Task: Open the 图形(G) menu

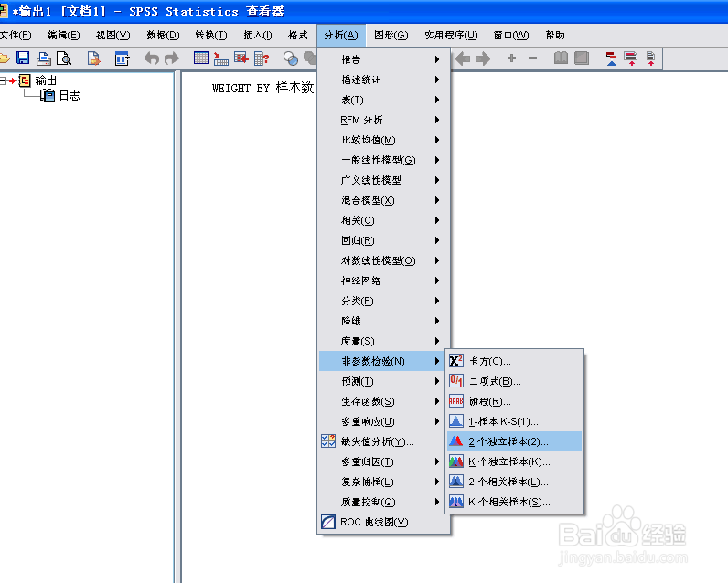Action: coord(391,36)
